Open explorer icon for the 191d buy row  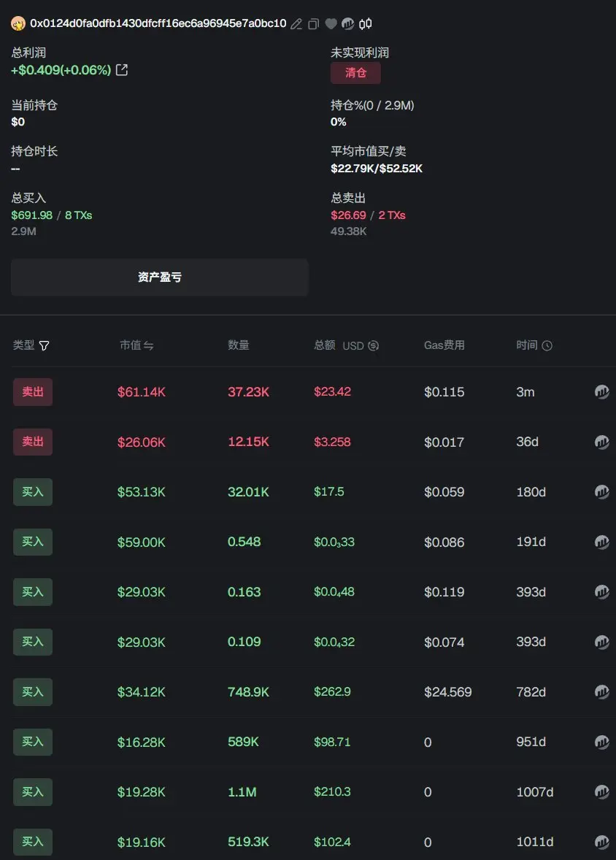[601, 542]
